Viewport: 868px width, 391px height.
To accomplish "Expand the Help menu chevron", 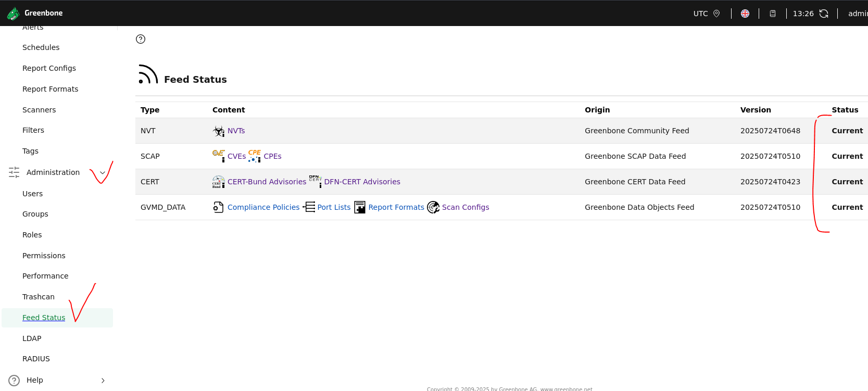I will (103, 381).
